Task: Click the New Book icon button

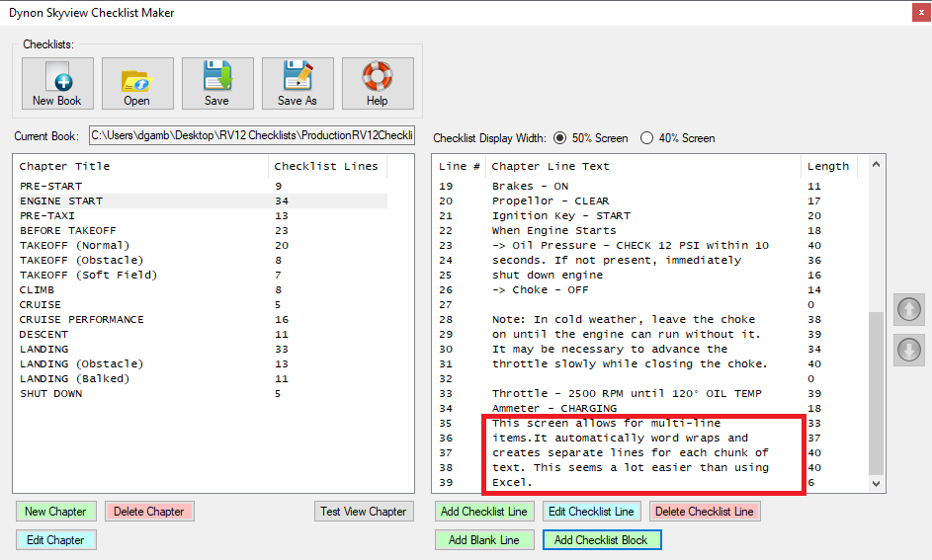Action: (57, 83)
